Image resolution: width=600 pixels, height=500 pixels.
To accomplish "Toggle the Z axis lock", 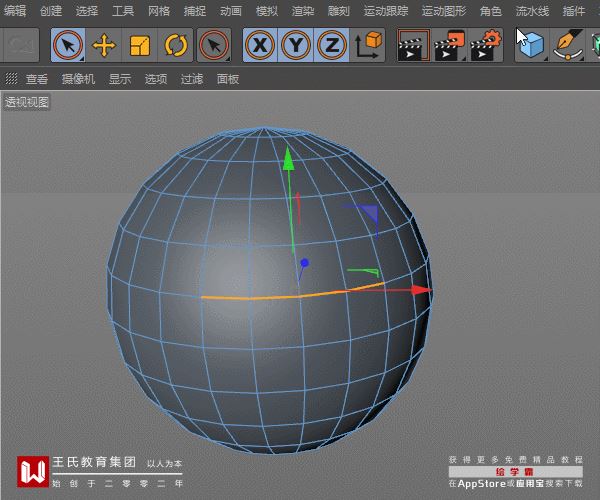I will 332,45.
